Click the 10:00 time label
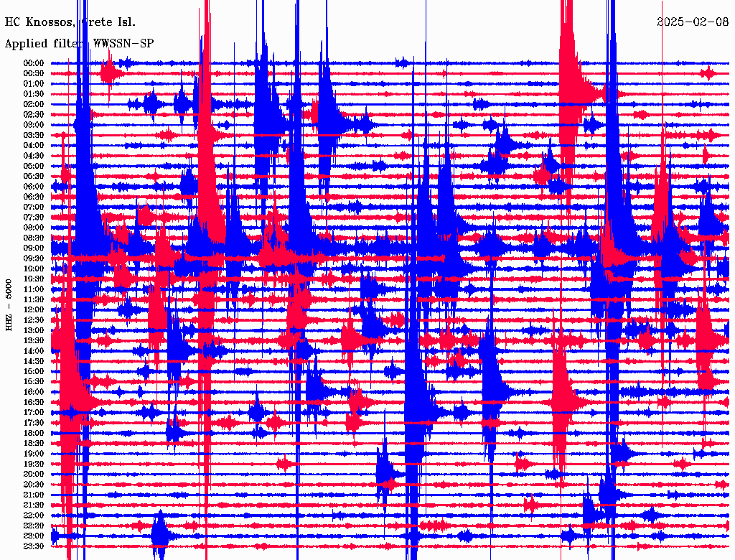The width and height of the screenshot is (735, 560). (34, 269)
